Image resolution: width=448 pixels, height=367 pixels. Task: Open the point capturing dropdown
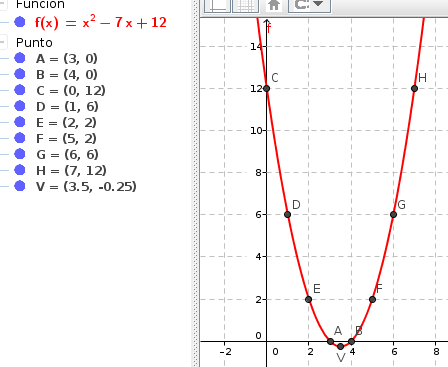tap(309, 6)
